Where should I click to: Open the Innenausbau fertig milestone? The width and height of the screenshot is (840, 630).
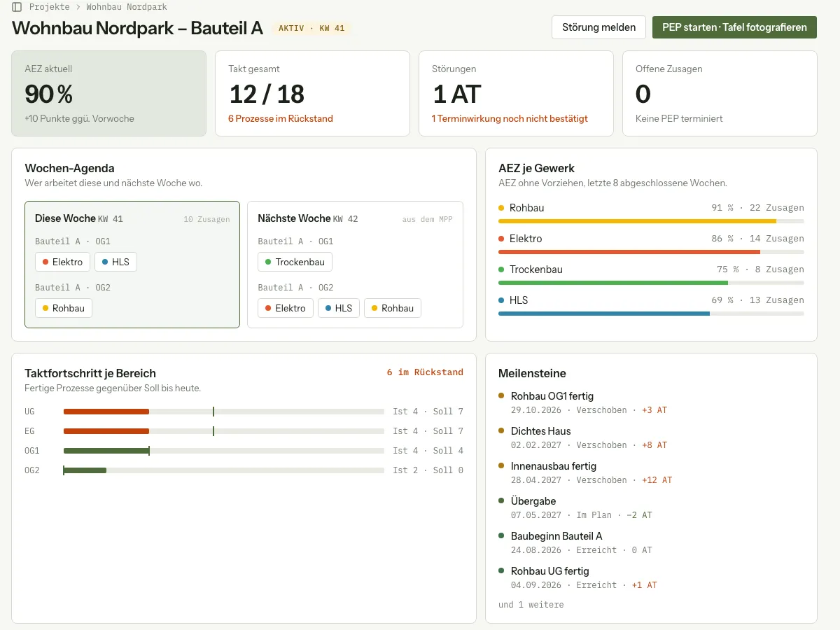[651, 472]
